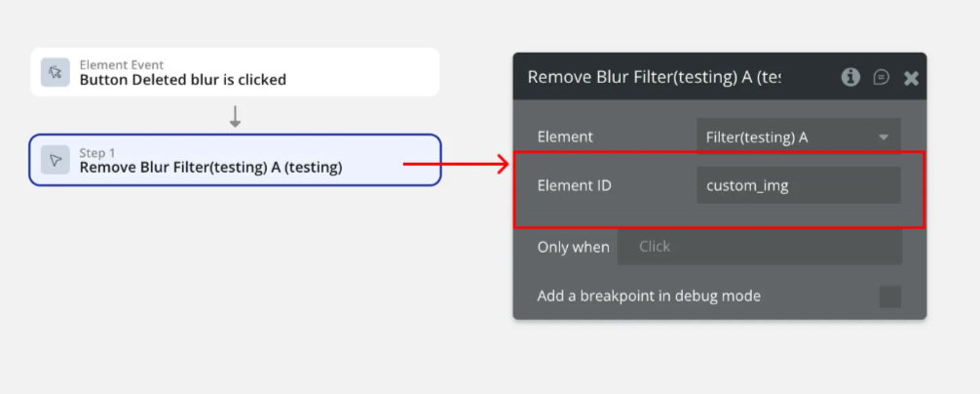The image size is (980, 394).
Task: Click the comment bubble icon
Action: point(881,77)
